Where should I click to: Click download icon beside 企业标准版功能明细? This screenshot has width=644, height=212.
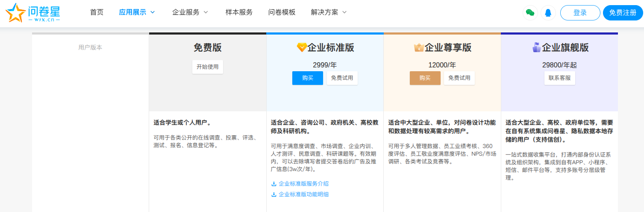click(274, 195)
